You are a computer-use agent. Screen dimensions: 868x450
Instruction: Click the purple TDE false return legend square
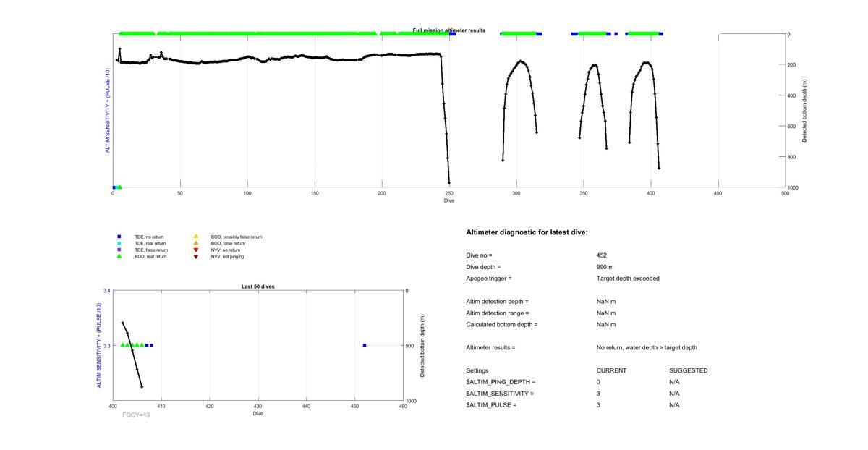point(119,250)
